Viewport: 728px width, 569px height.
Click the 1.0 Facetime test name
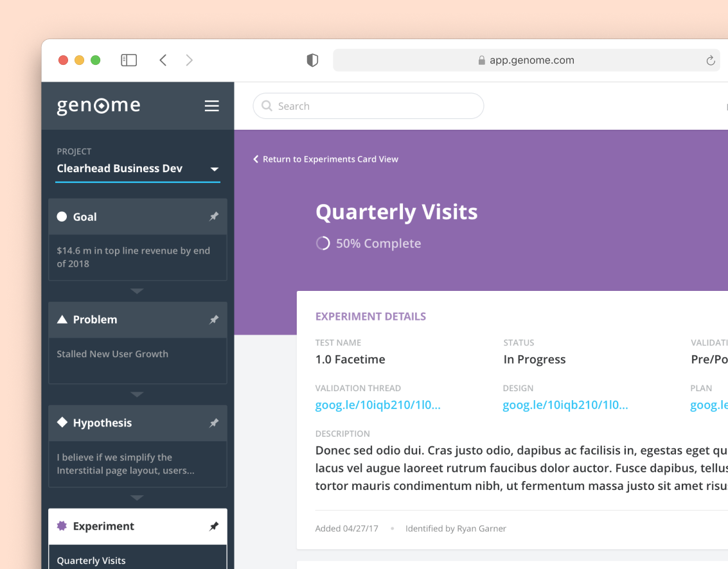coord(350,360)
